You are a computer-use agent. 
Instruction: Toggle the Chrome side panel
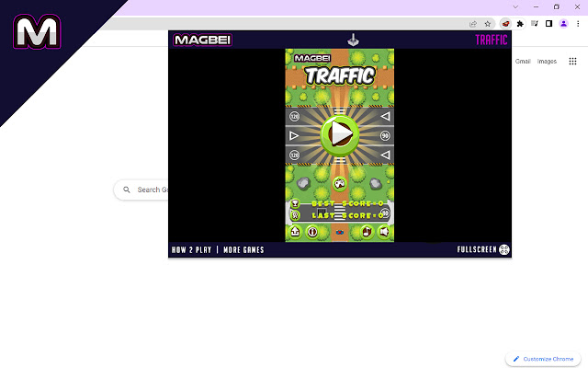[549, 24]
